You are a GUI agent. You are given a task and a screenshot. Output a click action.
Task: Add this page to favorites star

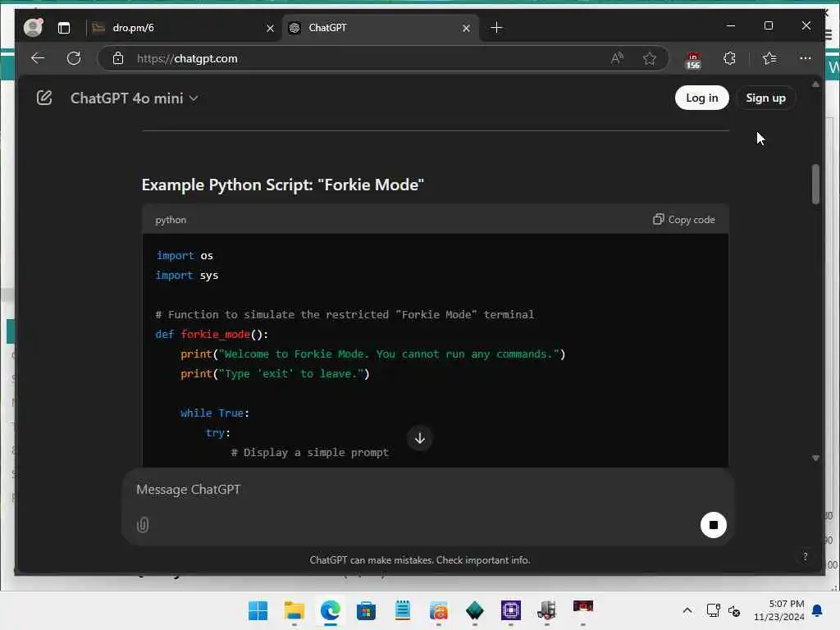click(650, 58)
